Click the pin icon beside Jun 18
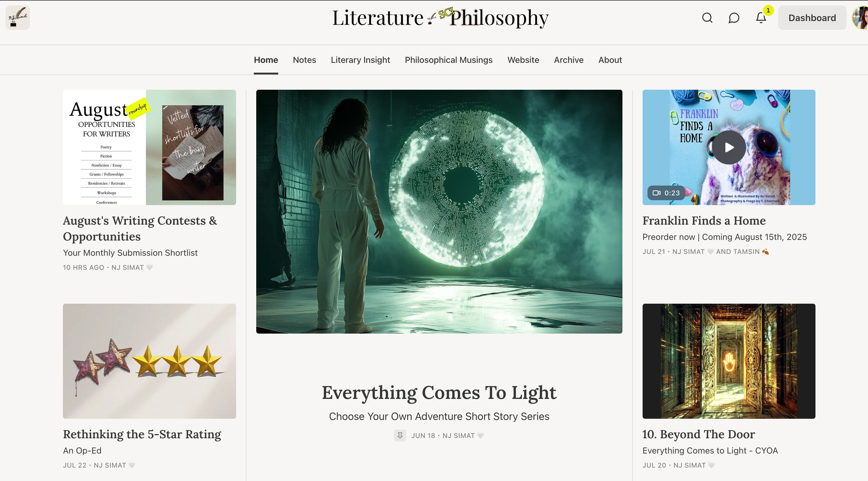This screenshot has height=481, width=868. pyautogui.click(x=400, y=436)
